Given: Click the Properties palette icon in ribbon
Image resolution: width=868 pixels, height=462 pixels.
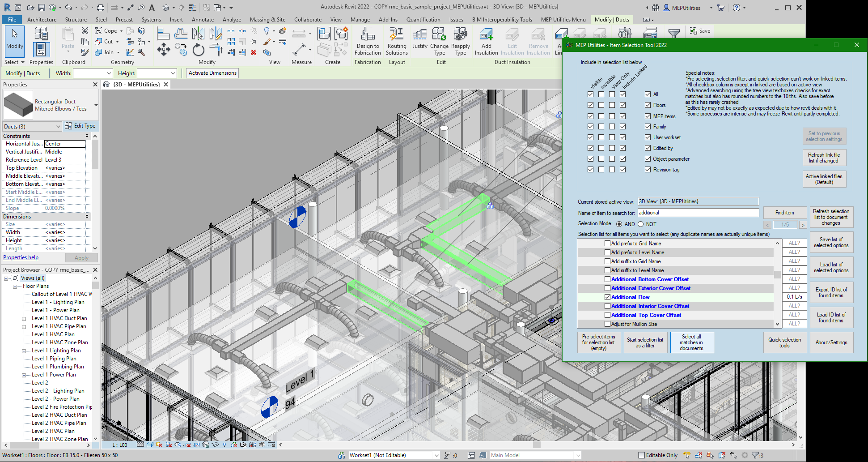Looking at the screenshot, I should click(x=41, y=49).
